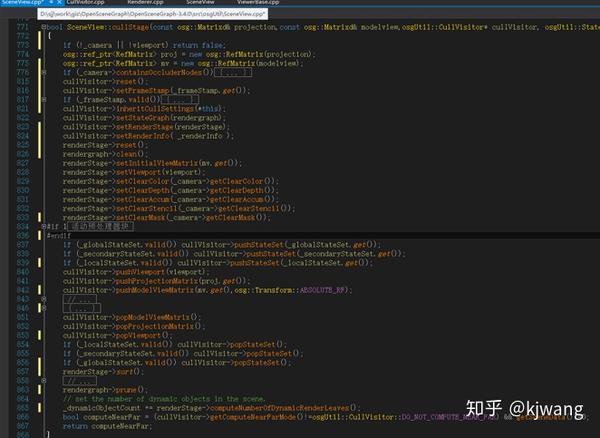Screen dimensions: 600x438
Task: Click collapsed code box after _frameStamp.valid()
Action: click(x=179, y=99)
